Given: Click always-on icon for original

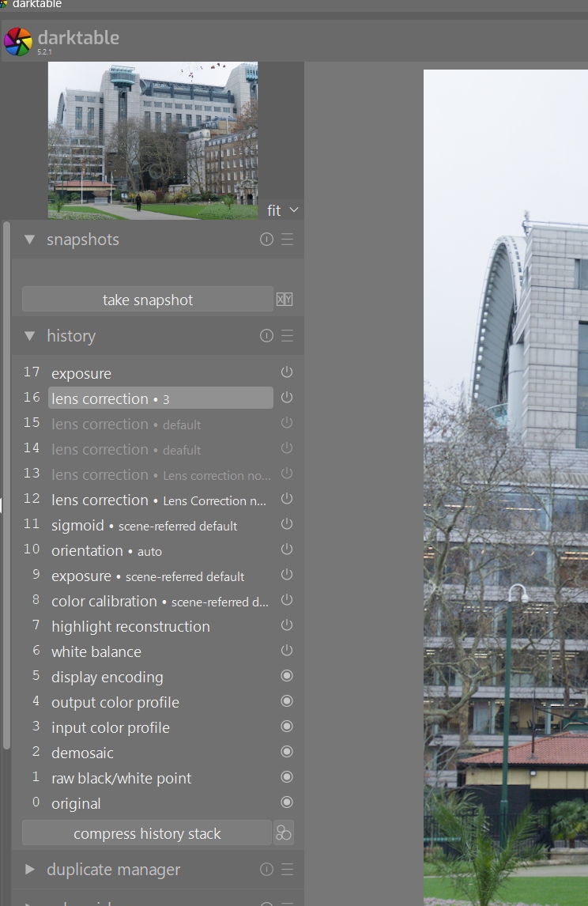Looking at the screenshot, I should tap(286, 802).
